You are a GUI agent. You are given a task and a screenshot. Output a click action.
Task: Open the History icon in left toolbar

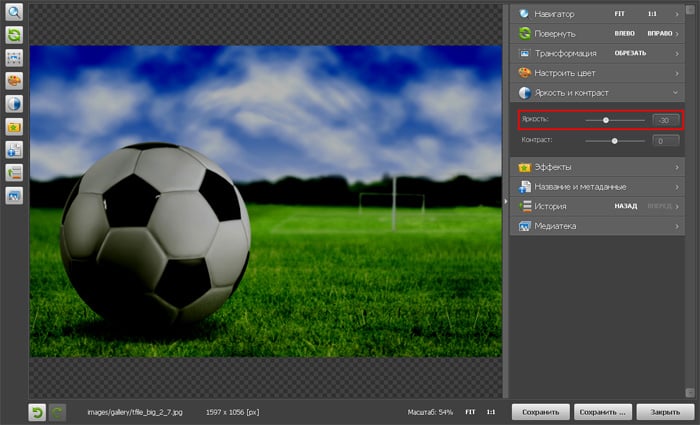click(15, 172)
